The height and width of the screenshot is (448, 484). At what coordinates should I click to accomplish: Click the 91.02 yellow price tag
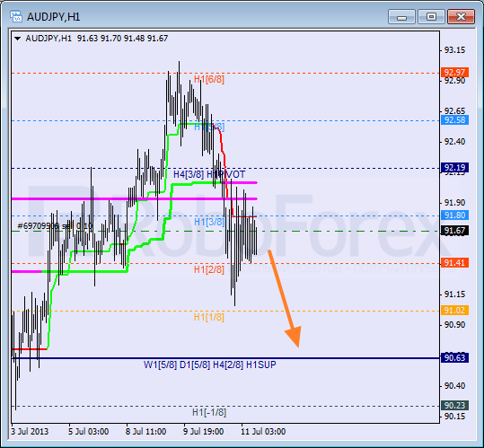point(454,310)
